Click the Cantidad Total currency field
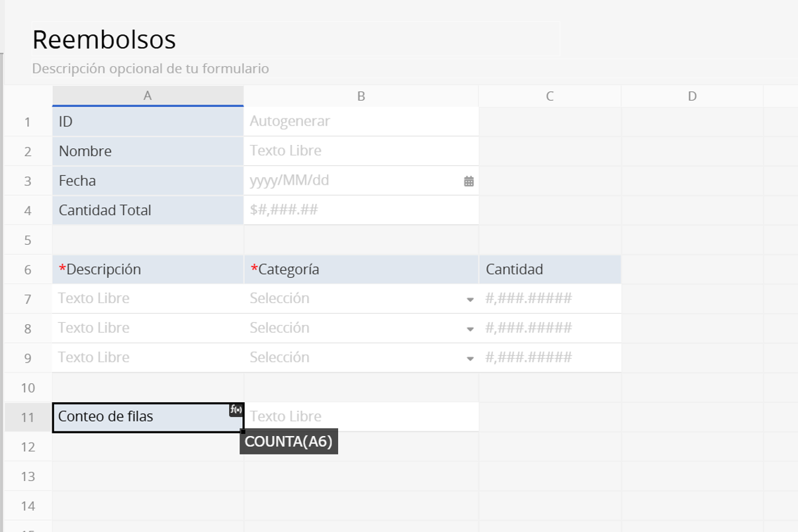Screen dimensions: 798x532 pos(361,210)
